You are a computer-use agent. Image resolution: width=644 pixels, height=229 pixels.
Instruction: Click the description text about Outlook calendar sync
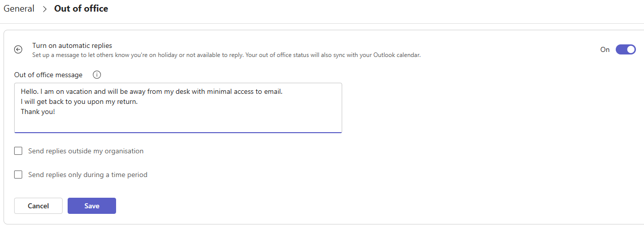point(227,54)
